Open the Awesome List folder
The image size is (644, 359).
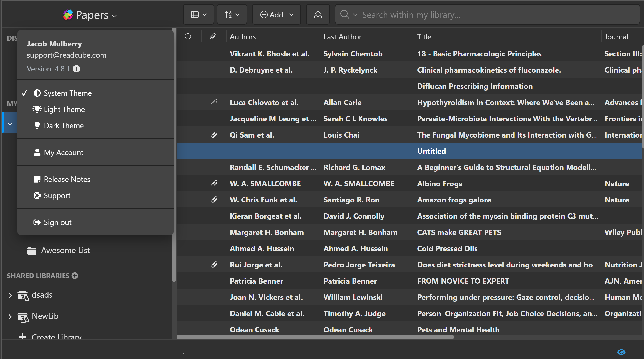pos(66,250)
